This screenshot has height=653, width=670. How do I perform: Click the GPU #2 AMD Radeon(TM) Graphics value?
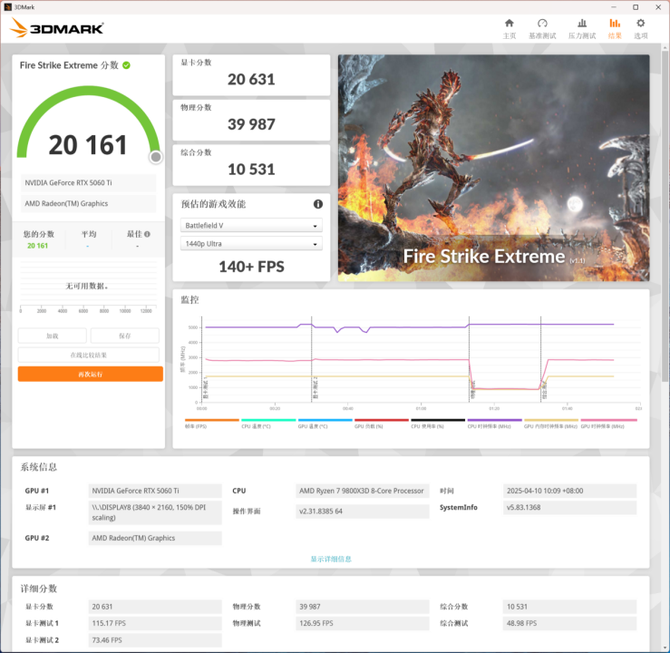click(x=155, y=538)
